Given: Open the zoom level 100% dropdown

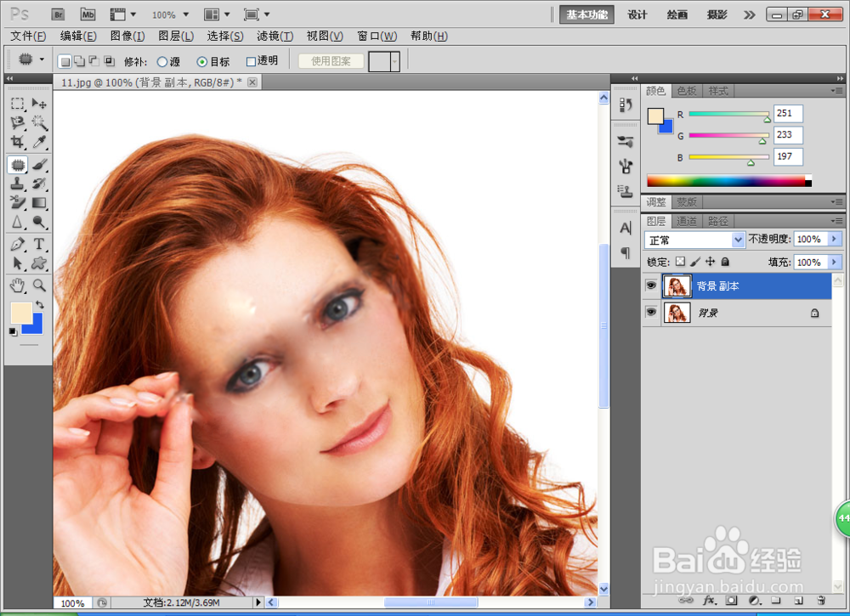Looking at the screenshot, I should (x=186, y=14).
